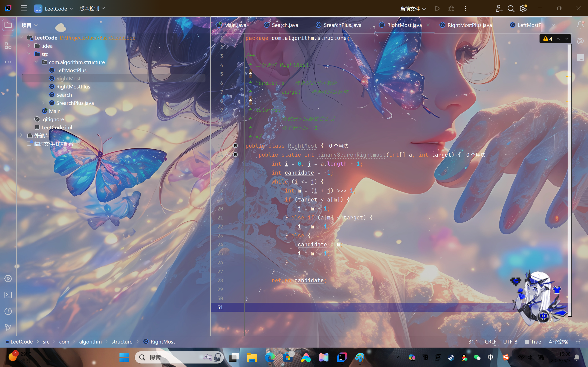Expand 外部库 node
The width and height of the screenshot is (588, 367).
(x=21, y=135)
